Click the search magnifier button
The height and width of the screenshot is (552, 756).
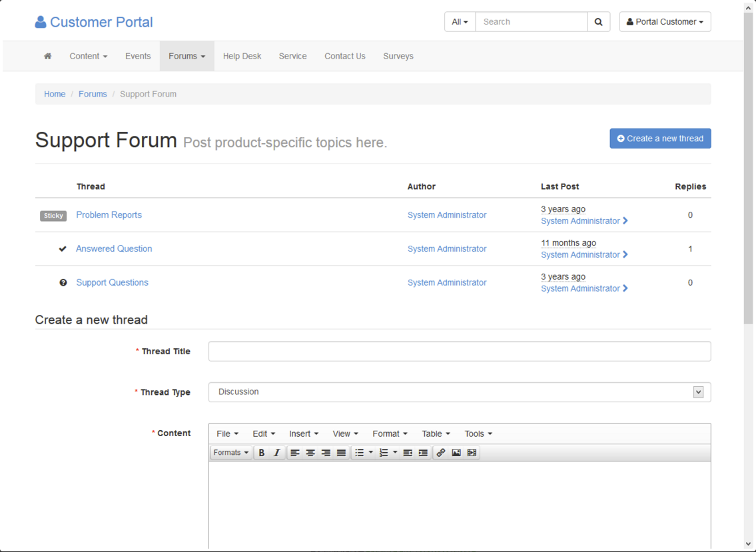tap(598, 21)
